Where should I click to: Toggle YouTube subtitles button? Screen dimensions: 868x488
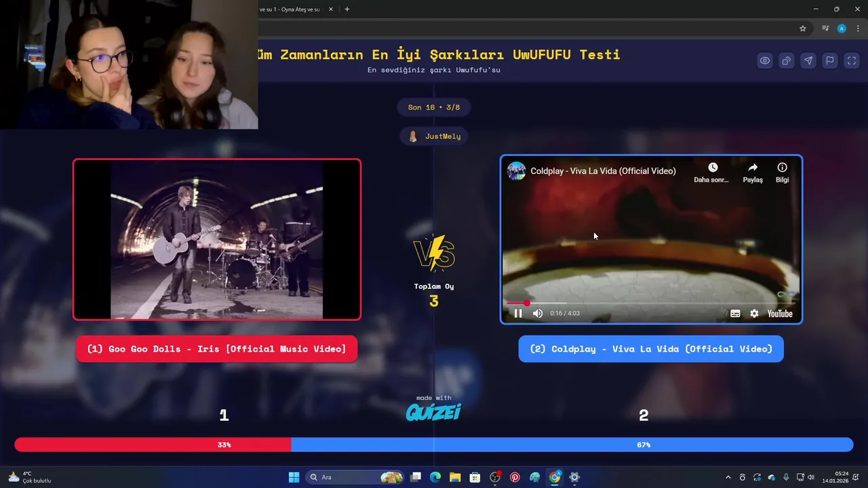(x=735, y=313)
